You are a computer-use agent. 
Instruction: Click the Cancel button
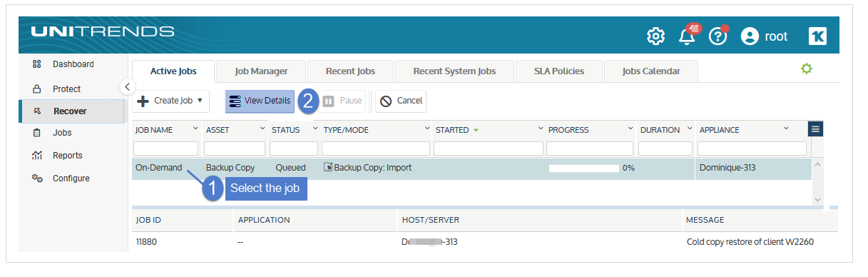401,101
